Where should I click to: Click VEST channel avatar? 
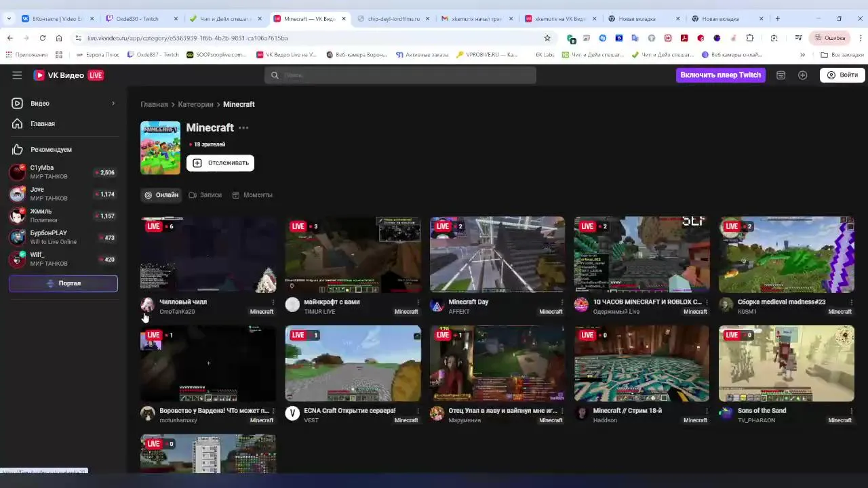(x=292, y=413)
